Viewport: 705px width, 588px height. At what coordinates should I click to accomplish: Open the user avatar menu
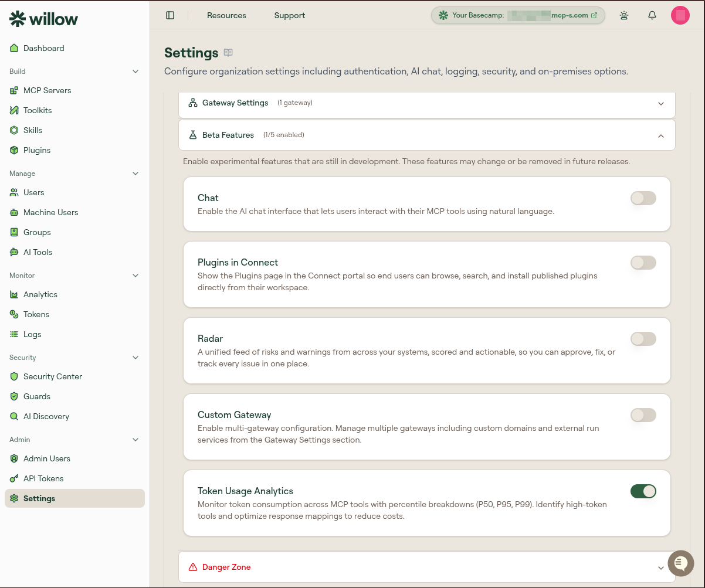click(x=680, y=15)
